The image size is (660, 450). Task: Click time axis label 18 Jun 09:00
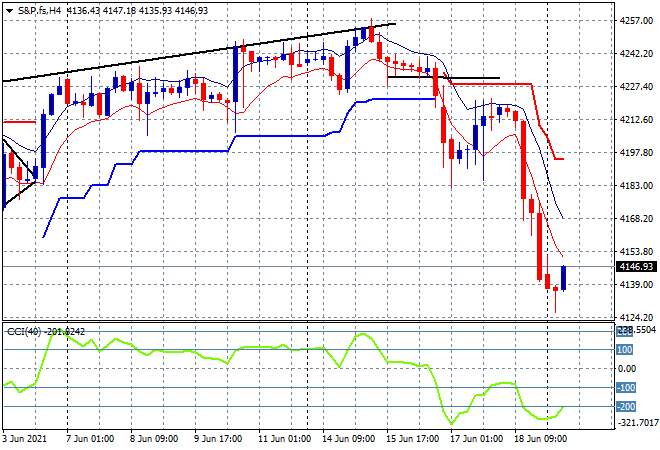(540, 439)
